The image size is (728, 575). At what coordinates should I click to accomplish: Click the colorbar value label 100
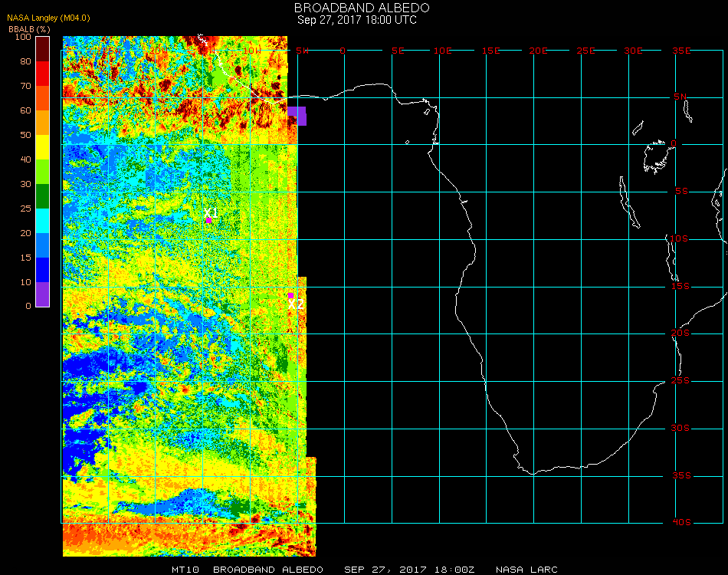pyautogui.click(x=23, y=37)
